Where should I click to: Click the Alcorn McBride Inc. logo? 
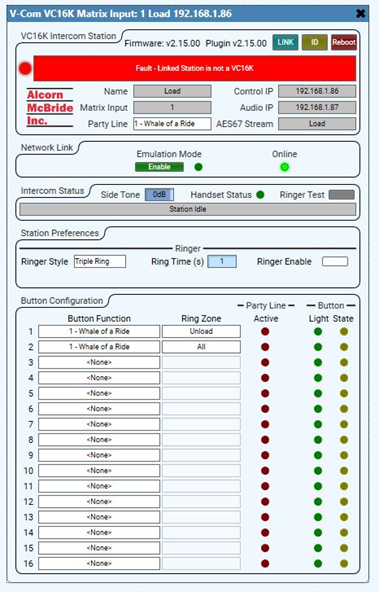coord(49,108)
